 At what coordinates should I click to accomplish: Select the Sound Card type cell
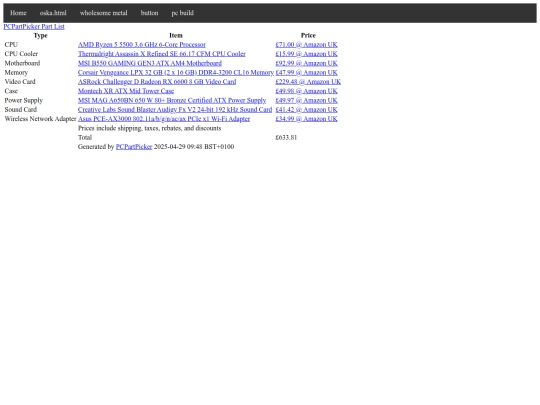point(21,110)
